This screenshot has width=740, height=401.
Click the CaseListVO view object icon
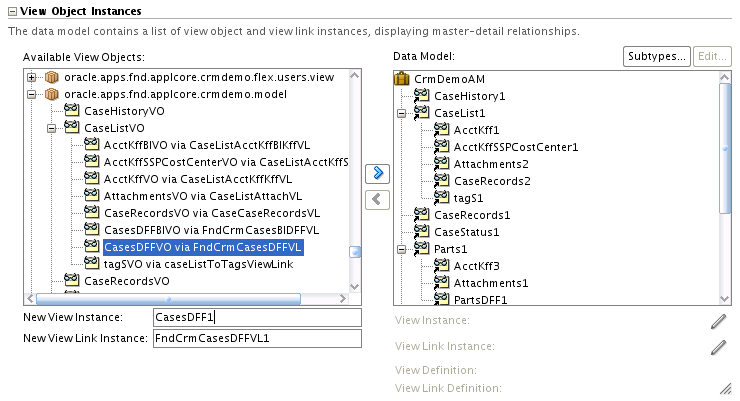tap(72, 127)
